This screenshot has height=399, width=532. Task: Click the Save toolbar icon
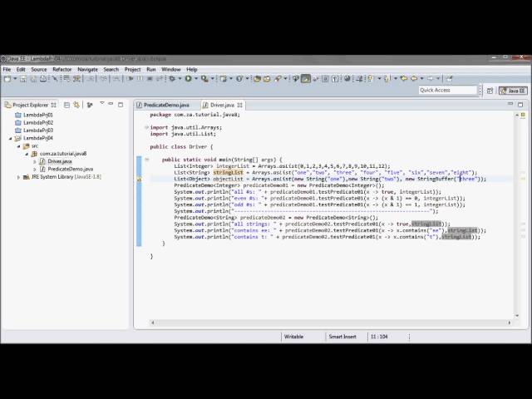point(23,79)
